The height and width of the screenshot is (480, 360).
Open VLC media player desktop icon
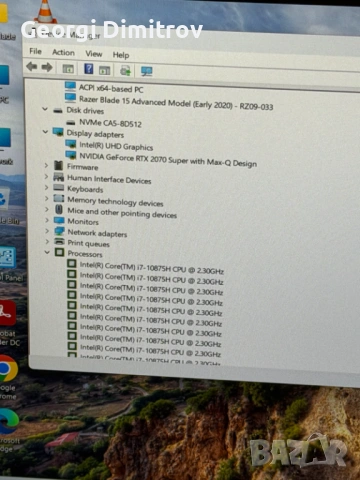[x=45, y=12]
